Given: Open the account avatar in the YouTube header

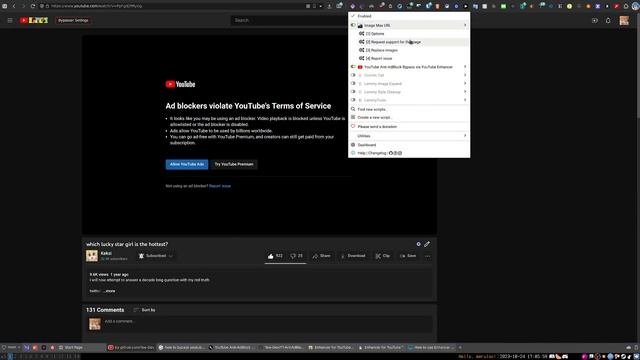Looking at the screenshot, I should pyautogui.click(x=624, y=20).
